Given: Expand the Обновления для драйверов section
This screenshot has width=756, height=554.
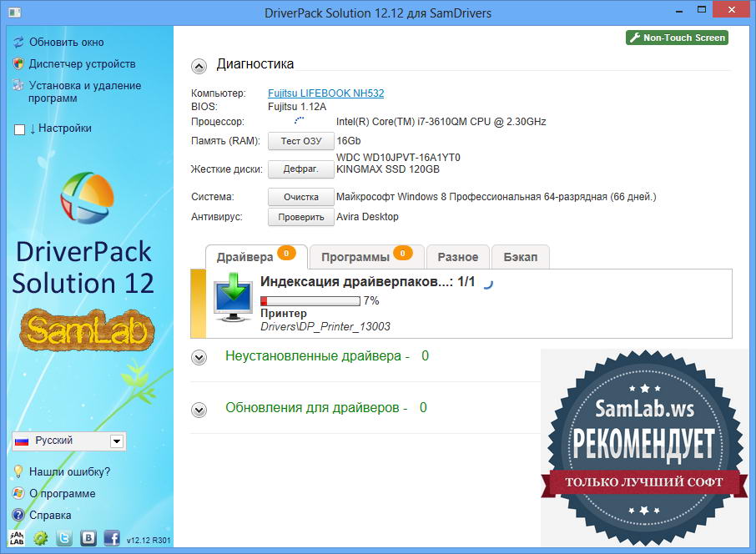Looking at the screenshot, I should [x=199, y=410].
